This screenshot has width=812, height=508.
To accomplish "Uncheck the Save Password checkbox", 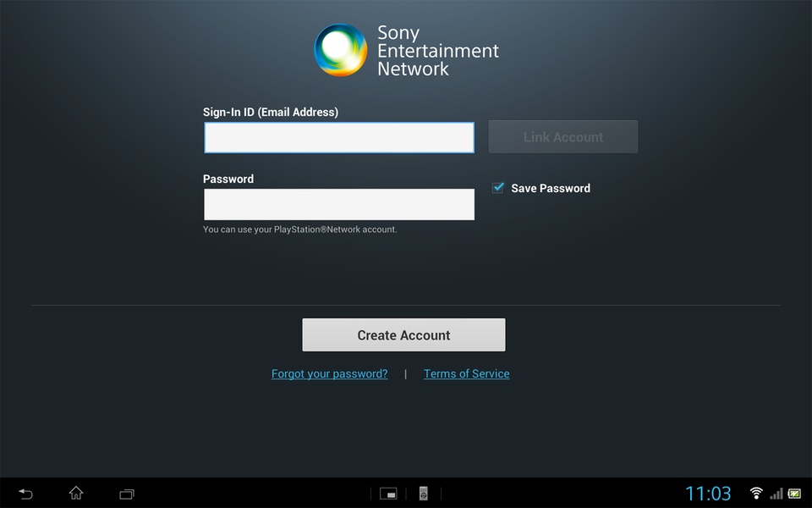I will click(x=497, y=188).
